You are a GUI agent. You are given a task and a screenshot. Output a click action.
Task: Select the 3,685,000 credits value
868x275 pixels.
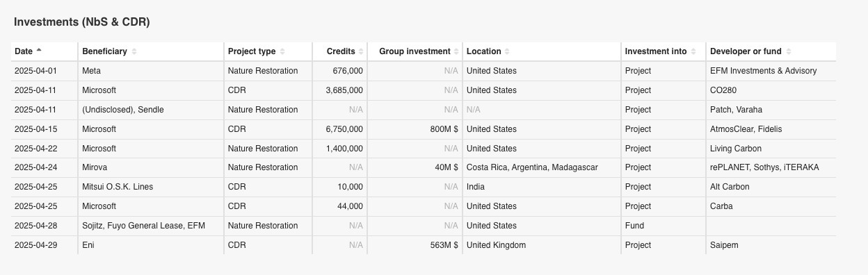(x=344, y=90)
